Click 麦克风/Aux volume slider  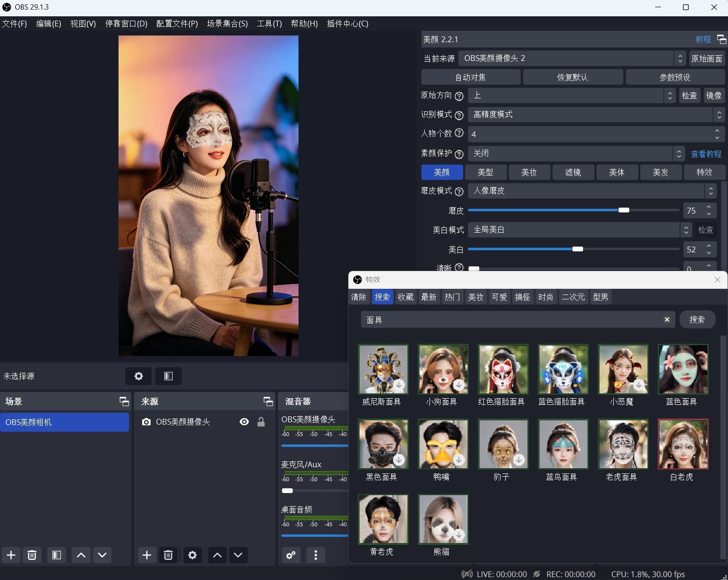click(314, 491)
